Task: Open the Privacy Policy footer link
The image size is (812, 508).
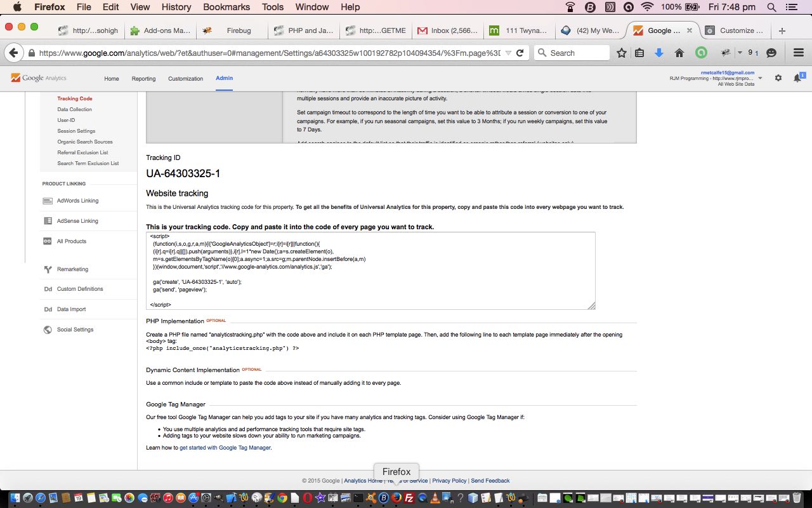Action: tap(449, 481)
